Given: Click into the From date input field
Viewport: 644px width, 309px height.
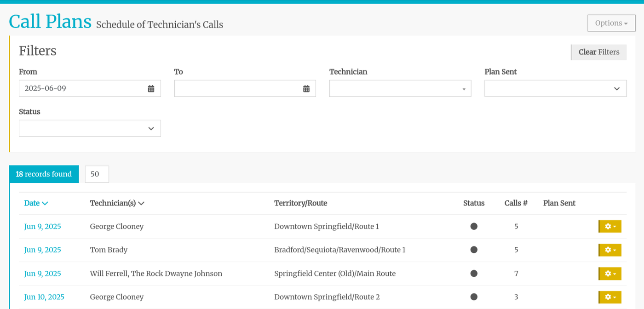Looking at the screenshot, I should [83, 88].
